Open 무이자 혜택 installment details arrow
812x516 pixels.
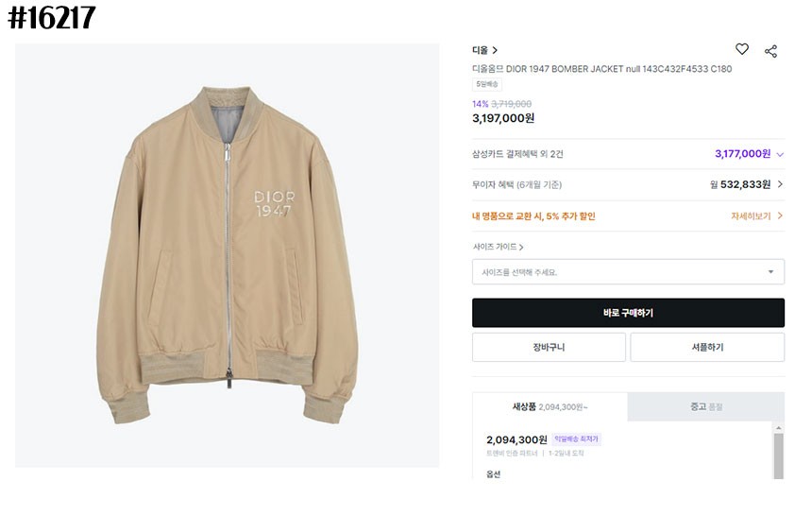point(780,184)
